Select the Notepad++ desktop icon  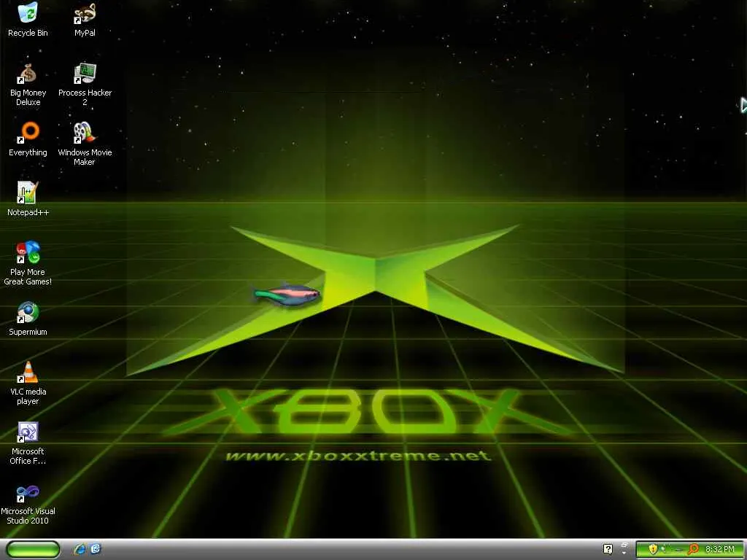click(28, 200)
